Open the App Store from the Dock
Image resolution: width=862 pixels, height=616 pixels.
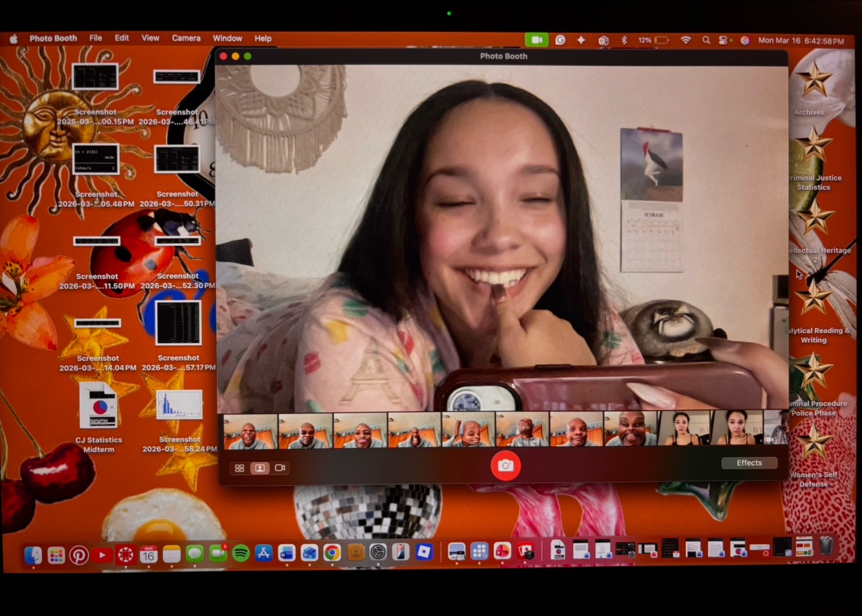pos(264,553)
